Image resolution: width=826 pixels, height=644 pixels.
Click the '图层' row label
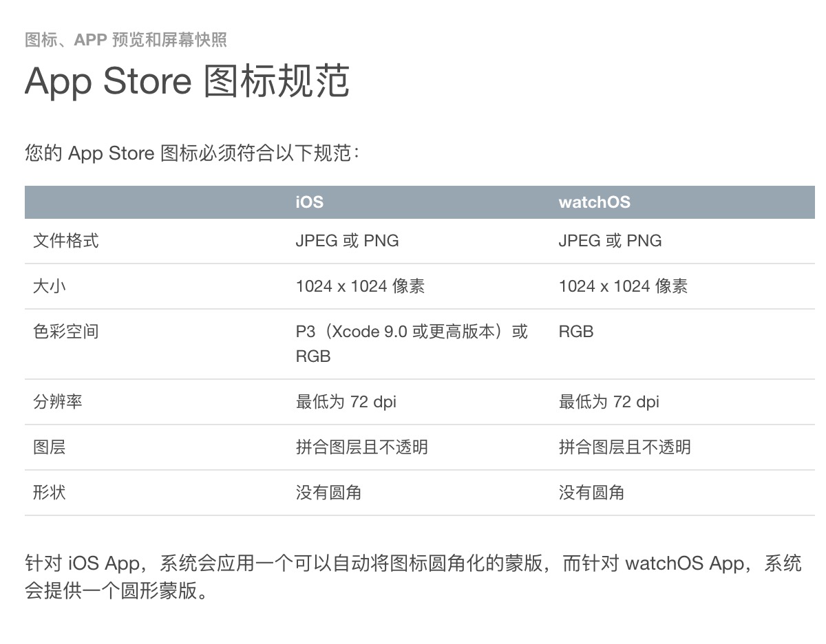tap(50, 447)
